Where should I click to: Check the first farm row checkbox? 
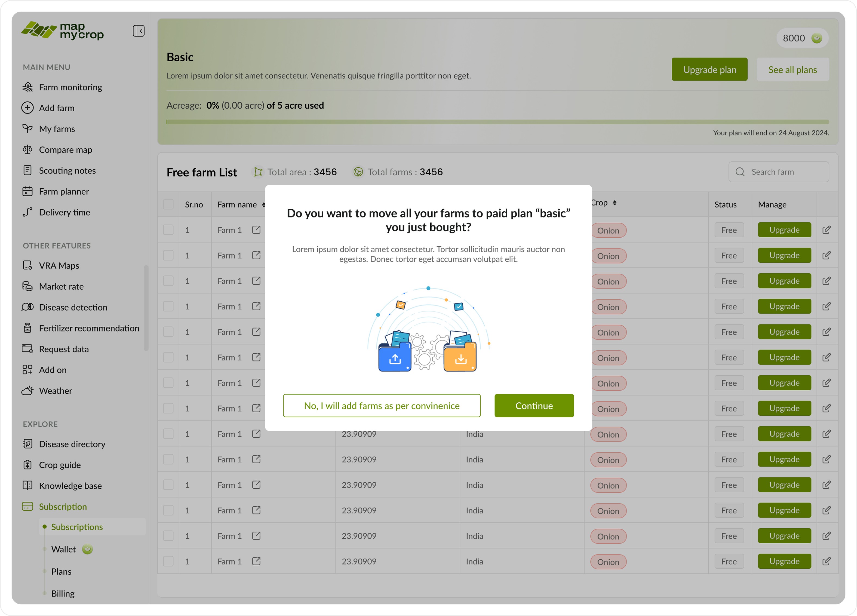click(168, 230)
